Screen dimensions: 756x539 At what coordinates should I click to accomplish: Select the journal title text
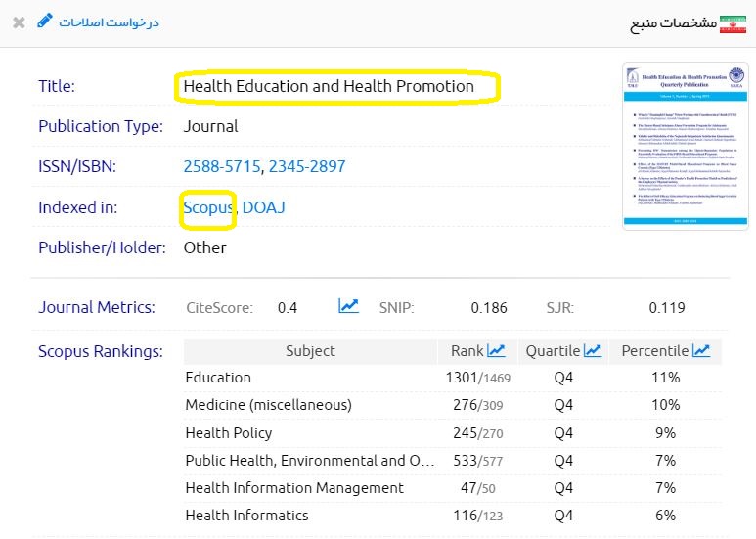pos(329,86)
